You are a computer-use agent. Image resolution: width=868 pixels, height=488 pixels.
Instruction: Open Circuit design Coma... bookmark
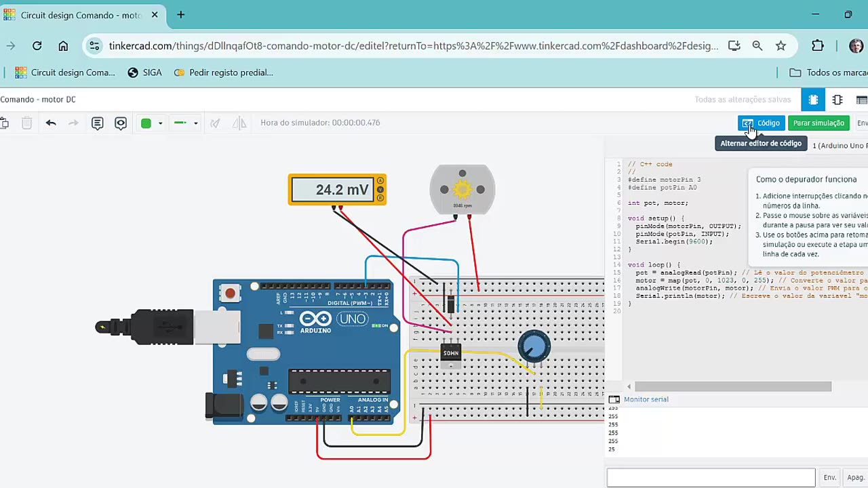(65, 73)
